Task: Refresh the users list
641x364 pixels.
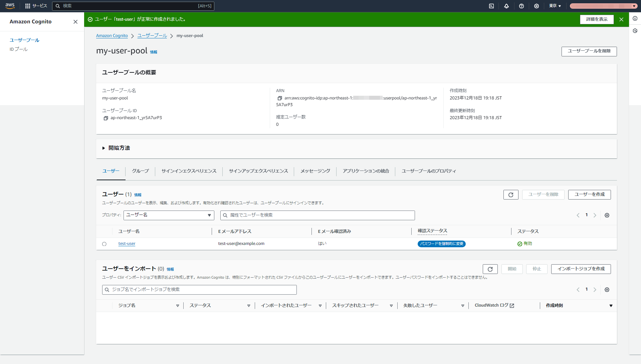Action: (510, 195)
